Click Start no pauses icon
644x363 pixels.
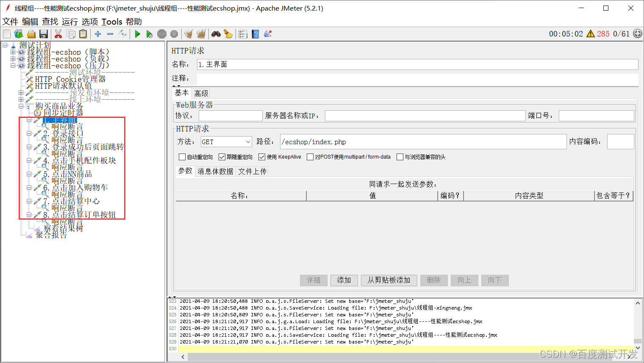coord(150,34)
